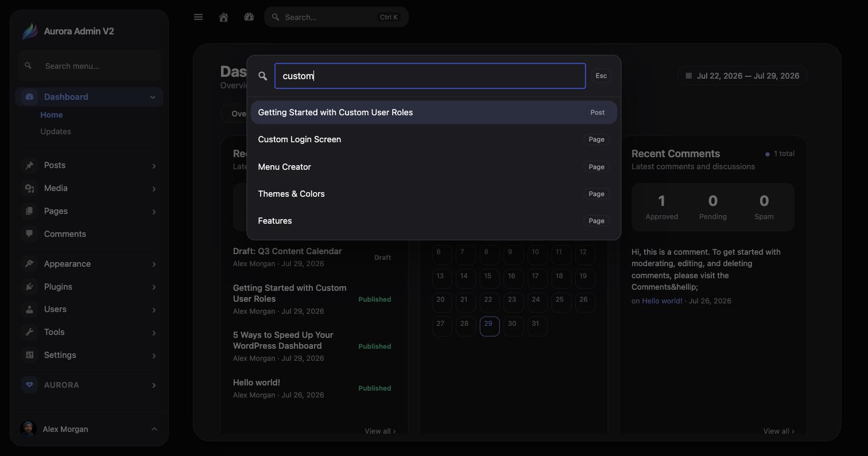
Task: Expand the Appearance submenu
Action: tap(154, 264)
